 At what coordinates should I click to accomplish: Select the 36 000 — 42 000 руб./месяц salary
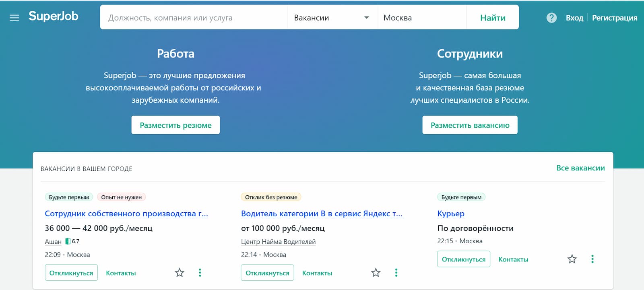pyautogui.click(x=99, y=228)
